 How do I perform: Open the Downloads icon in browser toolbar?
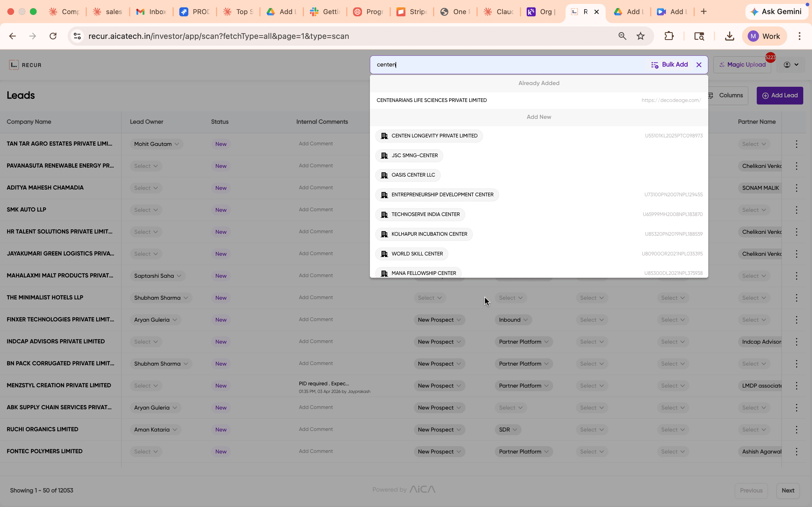[729, 36]
